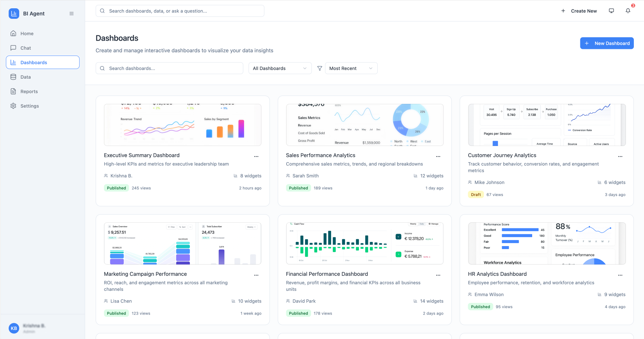Open Sales Performance Analytics three-dot menu
Image resolution: width=644 pixels, height=339 pixels.
coord(438,156)
